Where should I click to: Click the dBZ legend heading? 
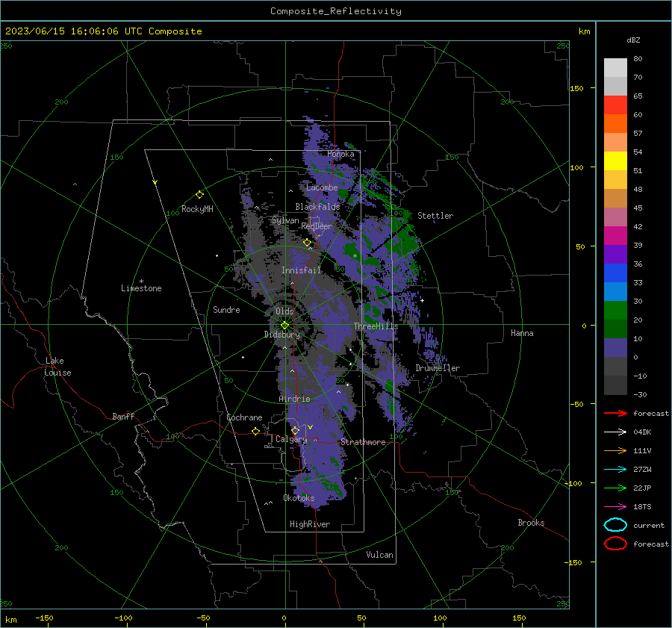[x=633, y=40]
